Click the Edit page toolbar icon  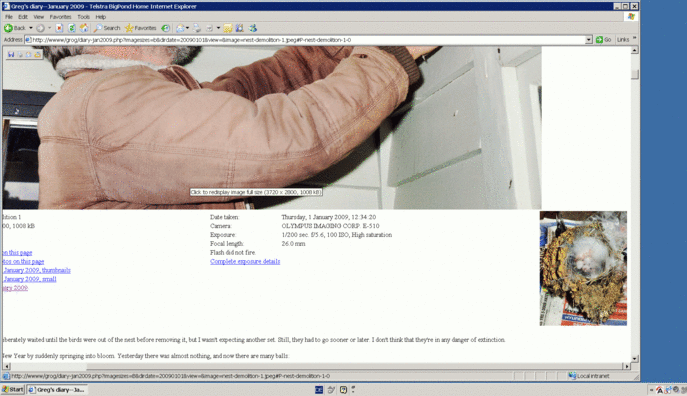point(209,28)
